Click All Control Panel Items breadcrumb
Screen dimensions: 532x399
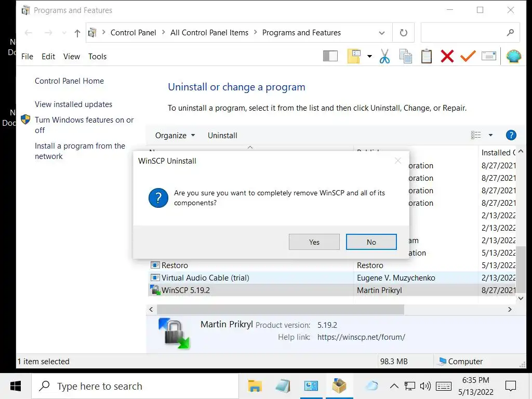coord(209,33)
